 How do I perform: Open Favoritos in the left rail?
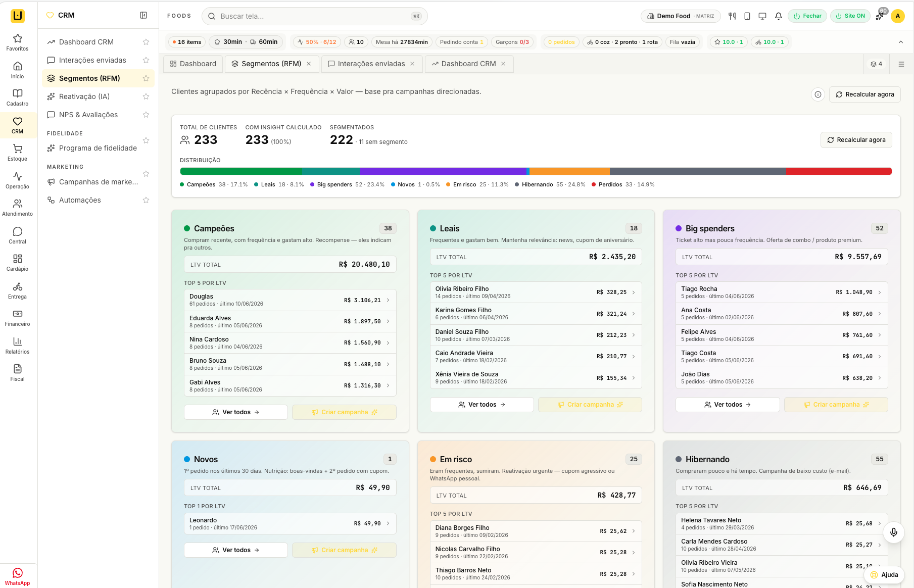(x=18, y=42)
